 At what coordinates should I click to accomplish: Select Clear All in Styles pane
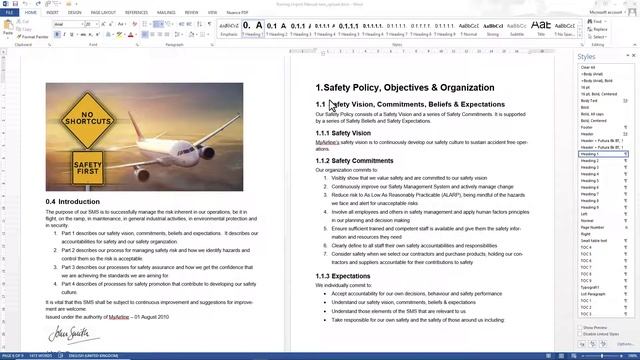[588, 67]
